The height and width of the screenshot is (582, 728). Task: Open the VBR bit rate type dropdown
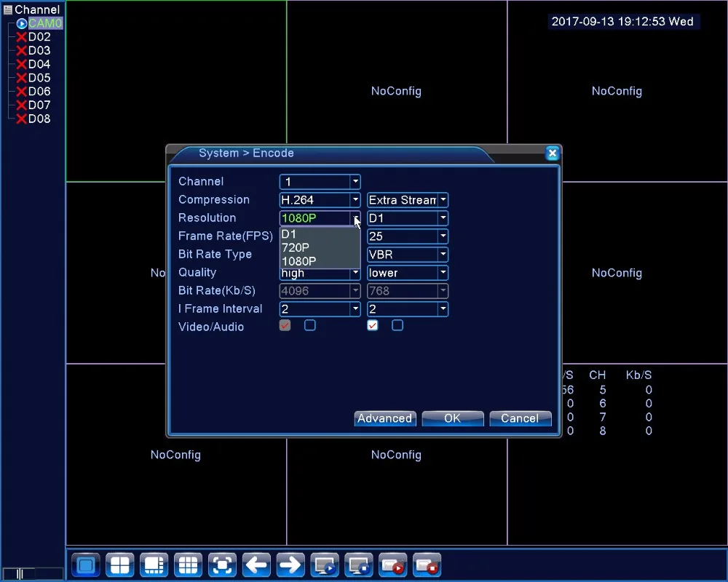tap(408, 255)
